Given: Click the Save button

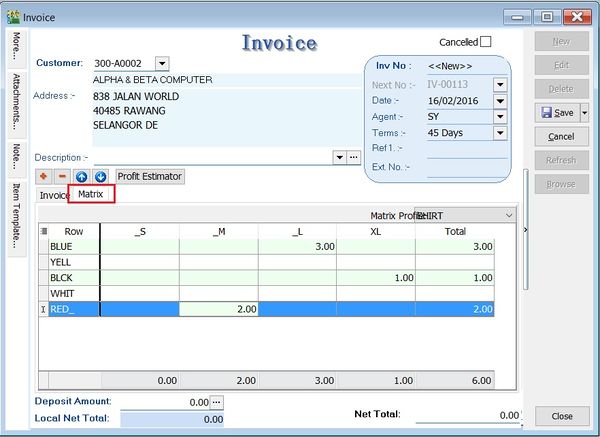Looking at the screenshot, I should (x=558, y=113).
